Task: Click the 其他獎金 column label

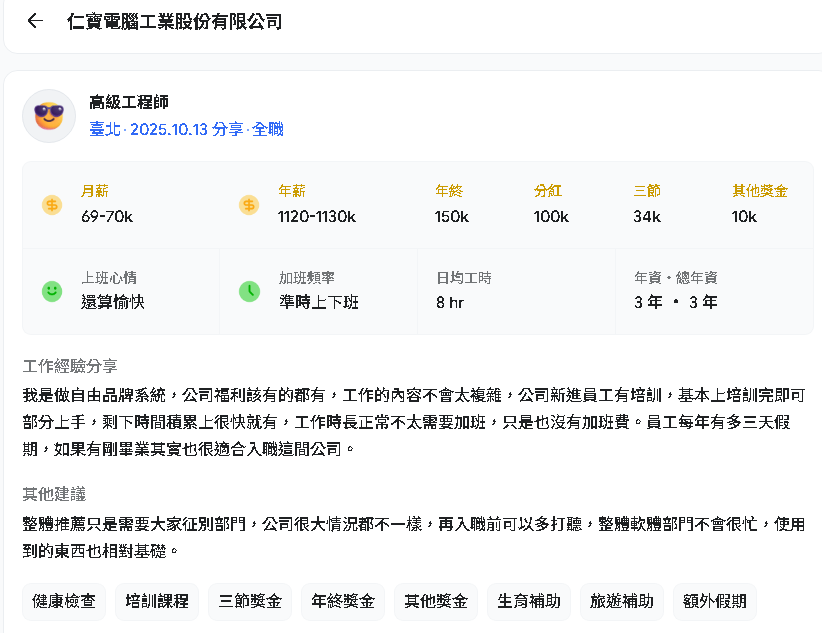Action: pos(760,191)
